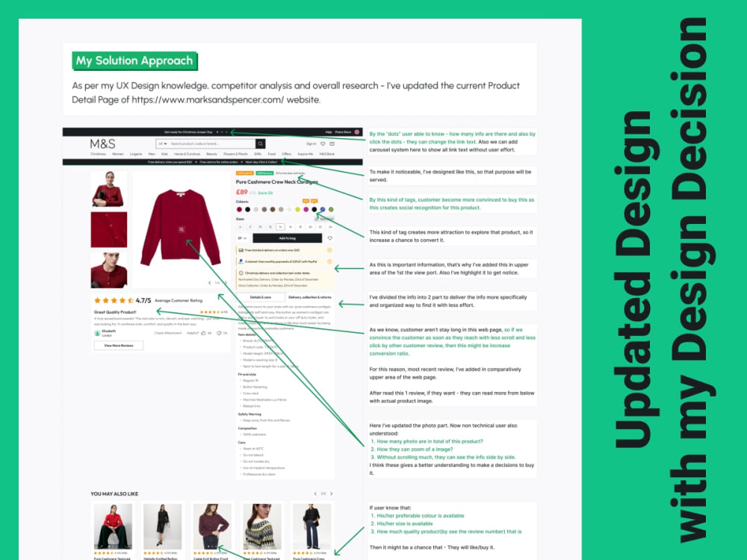Screen dimensions: 747x560
Task: Click the PayPal logo icon
Action: coord(241,261)
